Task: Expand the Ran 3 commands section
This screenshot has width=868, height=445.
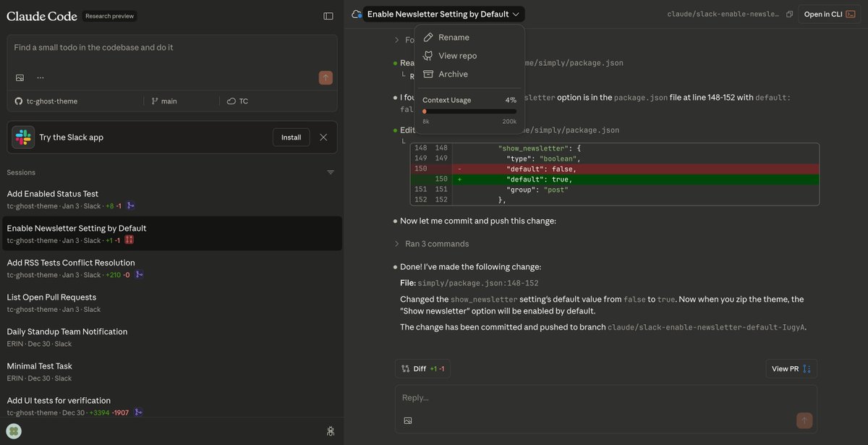Action: [x=433, y=243]
